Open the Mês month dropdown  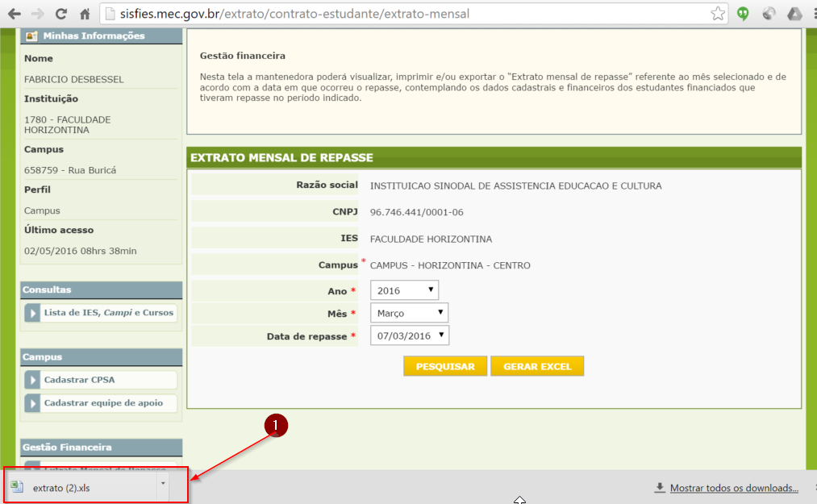pos(408,313)
